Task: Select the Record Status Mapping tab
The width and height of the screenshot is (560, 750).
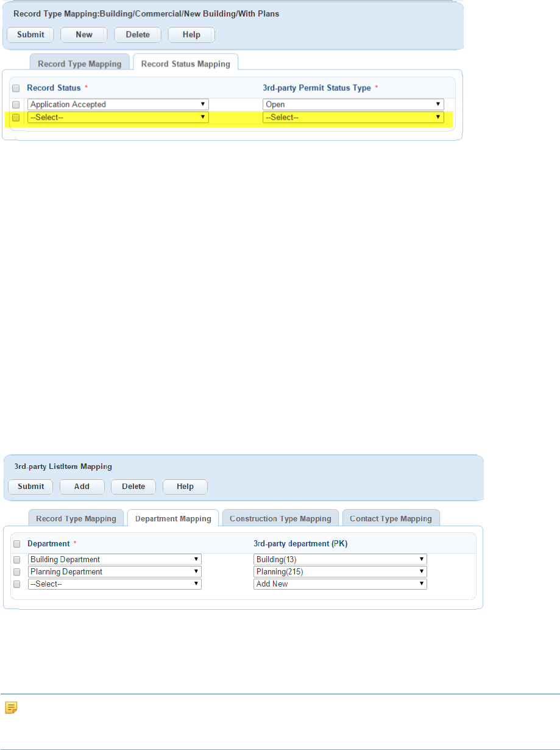Action: (186, 63)
